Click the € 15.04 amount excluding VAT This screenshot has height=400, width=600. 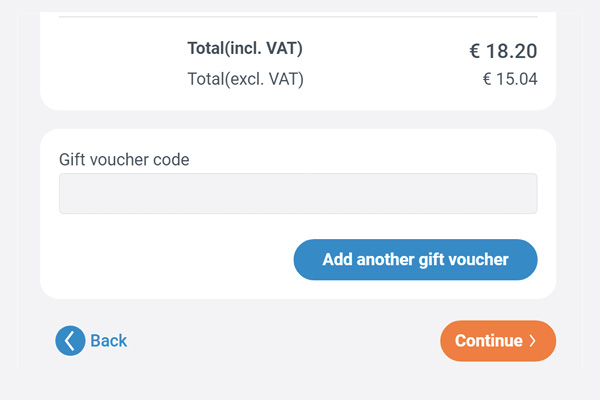pos(510,79)
